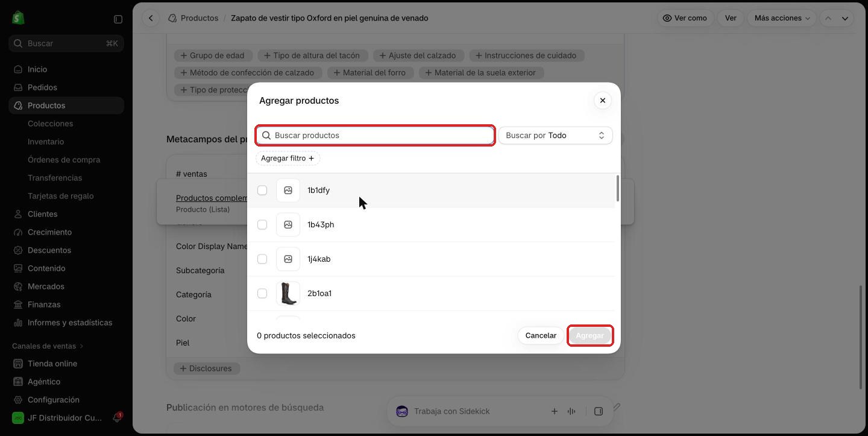Click the Descuentos icon

pos(18,250)
